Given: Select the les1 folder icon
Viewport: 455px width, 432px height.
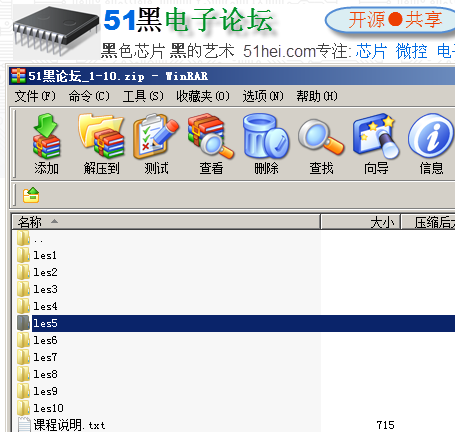Looking at the screenshot, I should [x=23, y=255].
